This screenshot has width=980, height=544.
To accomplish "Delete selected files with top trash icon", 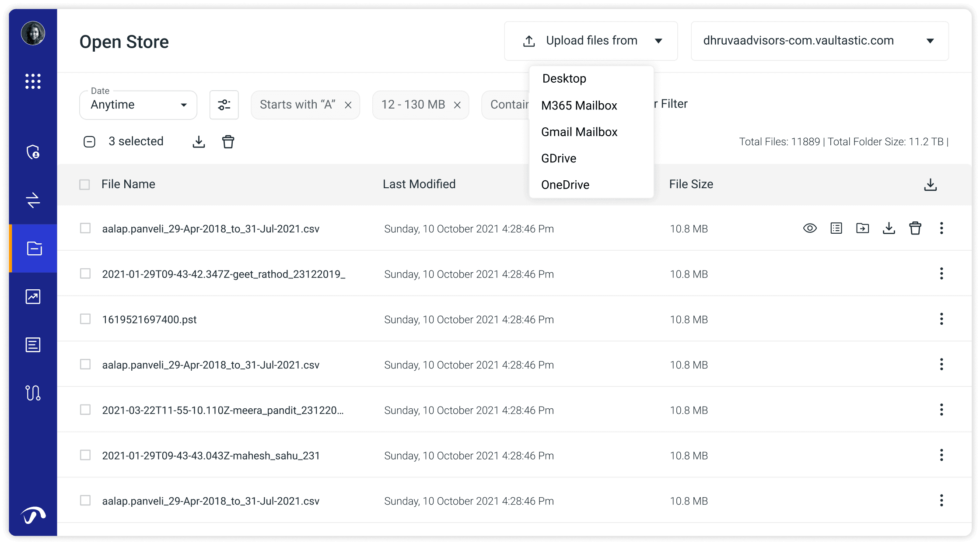I will point(228,142).
